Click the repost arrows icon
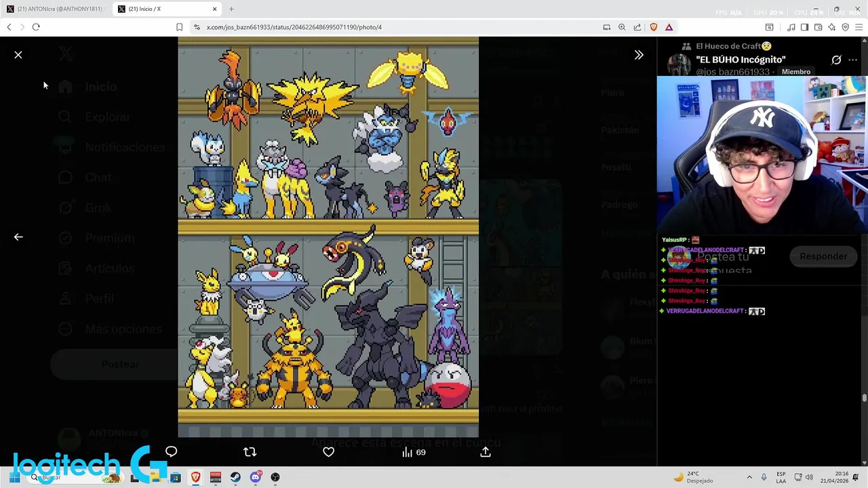Viewport: 868px width, 488px height. [x=250, y=452]
